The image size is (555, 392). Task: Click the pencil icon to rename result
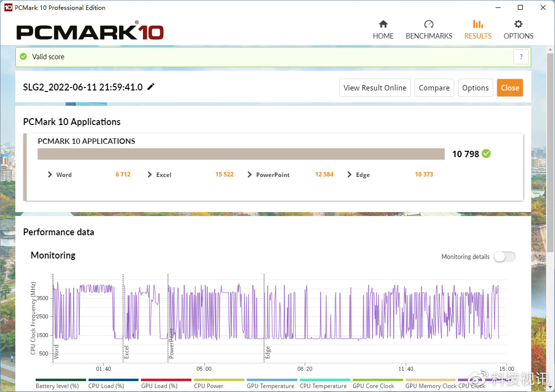151,87
